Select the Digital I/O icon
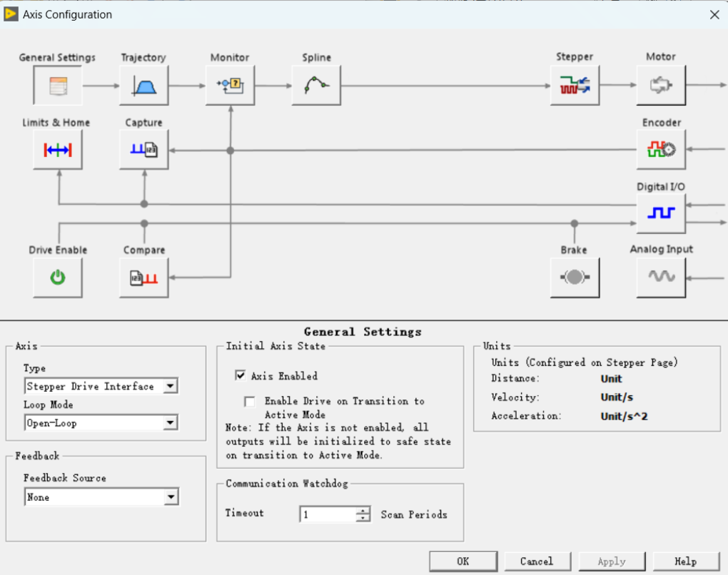The image size is (728, 575). [x=661, y=213]
